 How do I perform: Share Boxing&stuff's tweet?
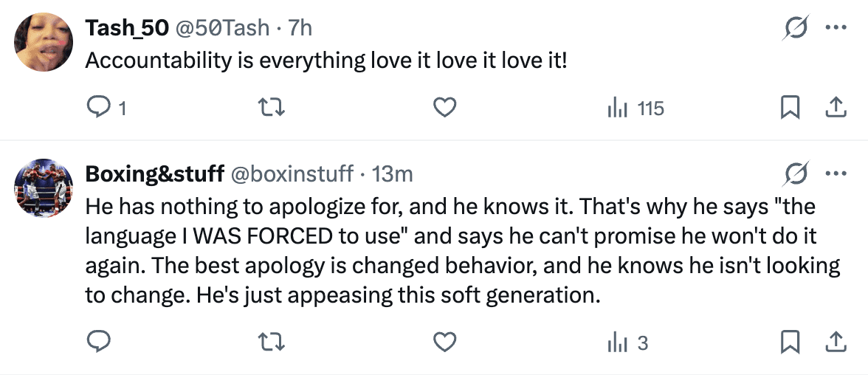click(834, 342)
